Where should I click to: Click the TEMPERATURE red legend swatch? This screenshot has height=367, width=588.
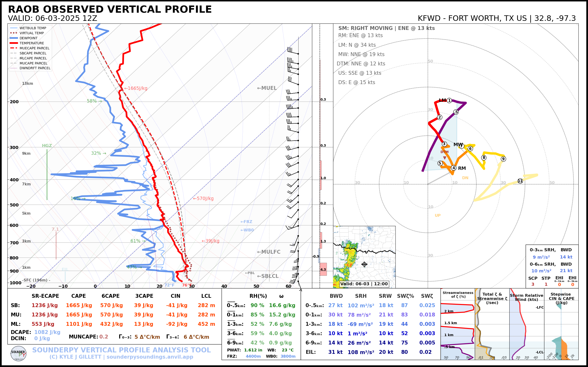click(x=14, y=43)
